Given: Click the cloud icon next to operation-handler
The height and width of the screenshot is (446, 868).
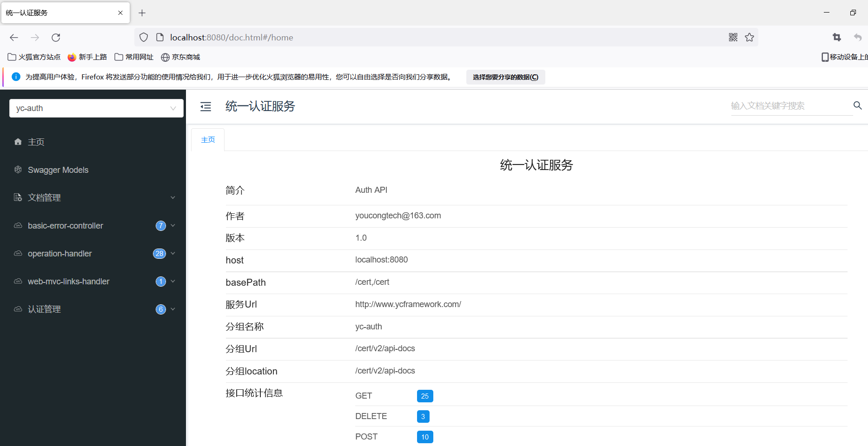Looking at the screenshot, I should (18, 253).
